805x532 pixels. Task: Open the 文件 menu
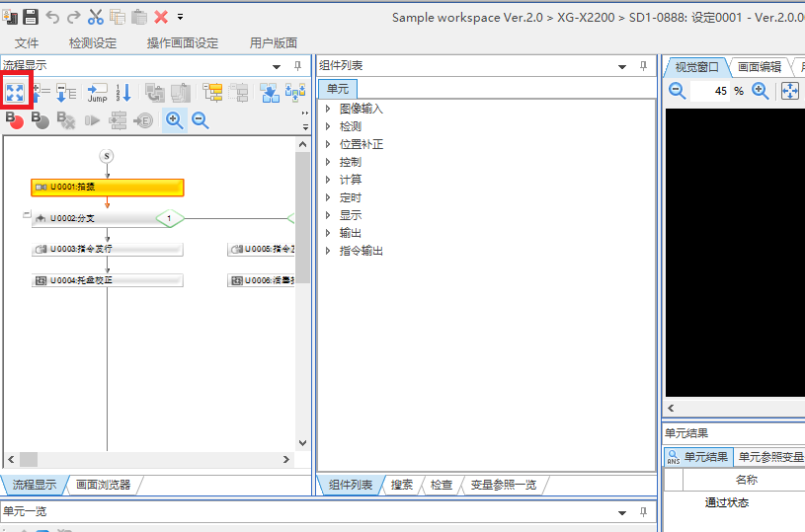click(27, 43)
